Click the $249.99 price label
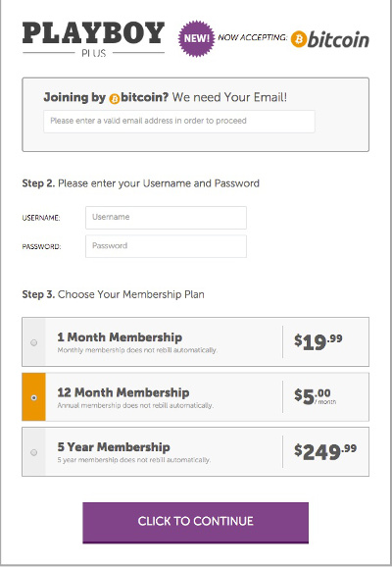Screen dimensions: 392x567 tap(325, 451)
